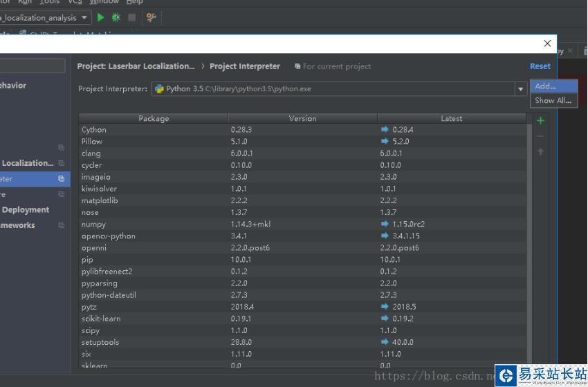Screen dimensions: 588x387
Task: Install a package with the green plus
Action: tap(540, 121)
